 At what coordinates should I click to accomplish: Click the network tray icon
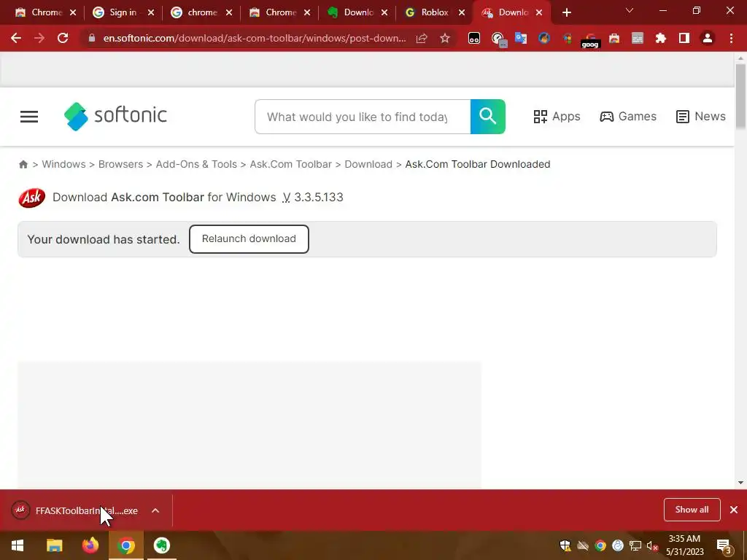click(635, 545)
